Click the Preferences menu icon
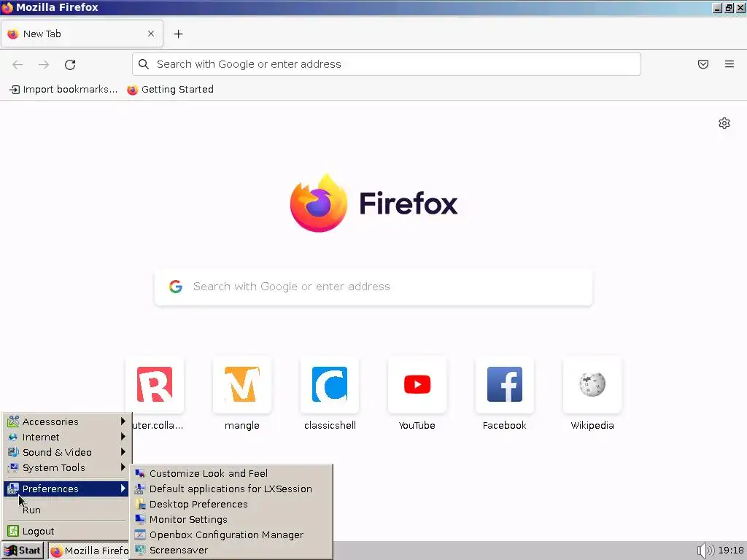747x560 pixels. click(13, 489)
